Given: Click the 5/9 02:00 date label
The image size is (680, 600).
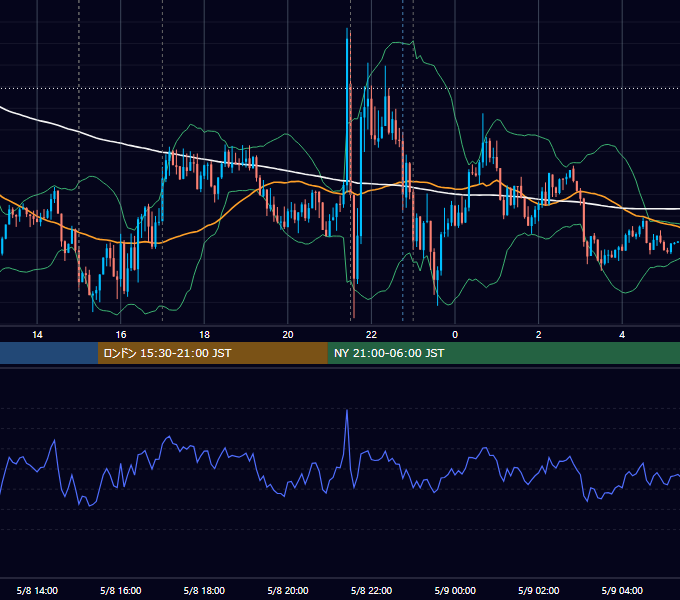Looking at the screenshot, I should (539, 590).
